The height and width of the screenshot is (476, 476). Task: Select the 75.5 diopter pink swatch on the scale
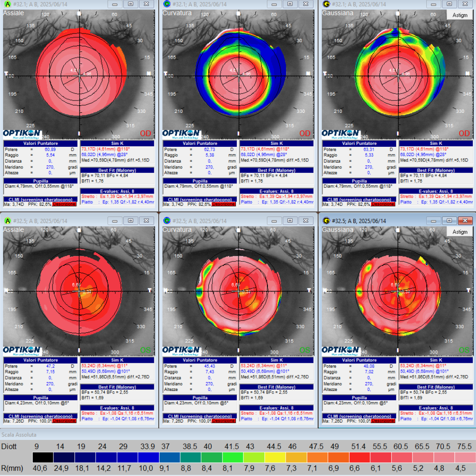(x=465, y=458)
